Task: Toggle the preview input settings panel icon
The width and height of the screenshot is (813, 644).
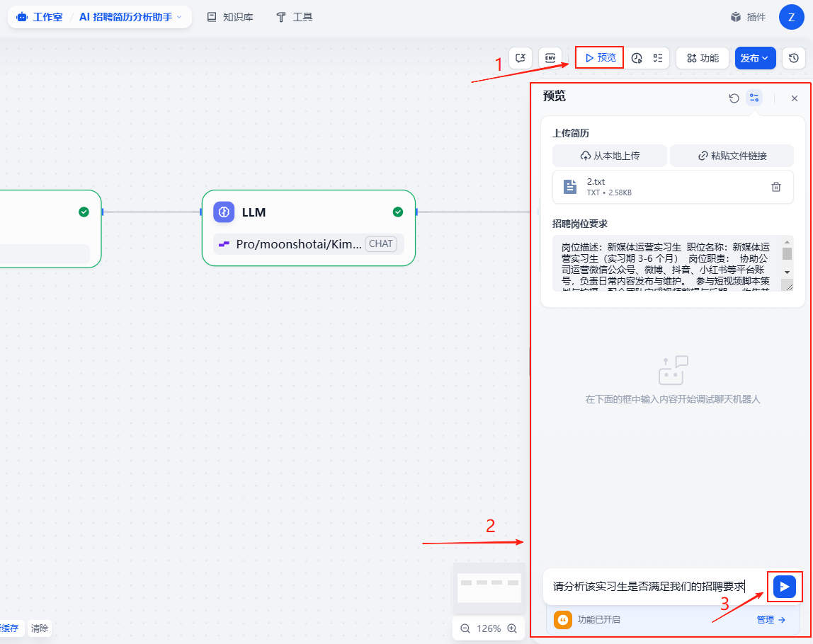Action: click(754, 98)
